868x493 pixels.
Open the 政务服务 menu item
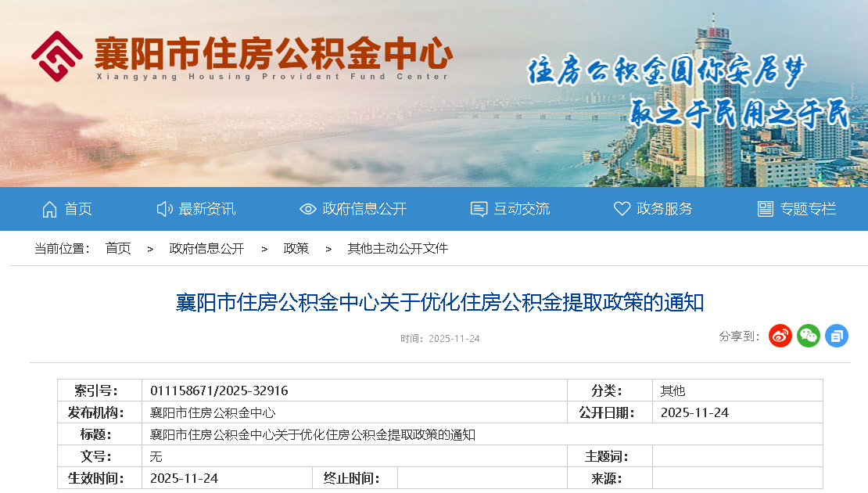(x=665, y=209)
